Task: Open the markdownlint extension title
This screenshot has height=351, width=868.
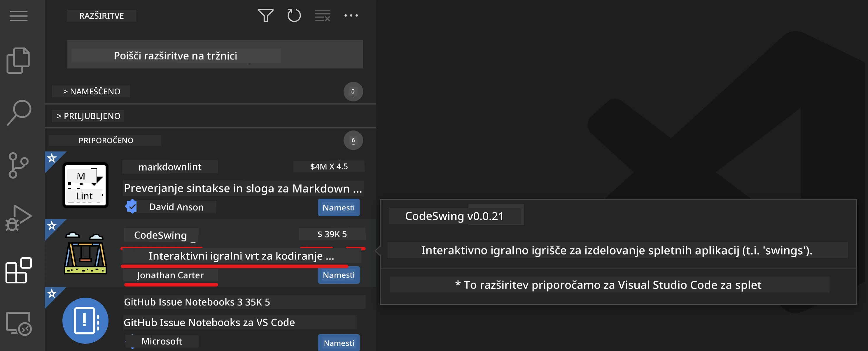Action: click(x=170, y=167)
